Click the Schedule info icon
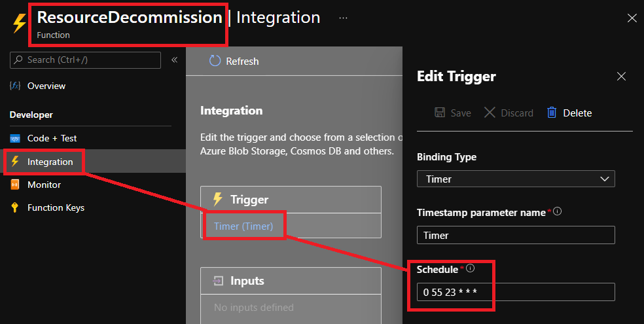This screenshot has height=324, width=644. point(471,268)
